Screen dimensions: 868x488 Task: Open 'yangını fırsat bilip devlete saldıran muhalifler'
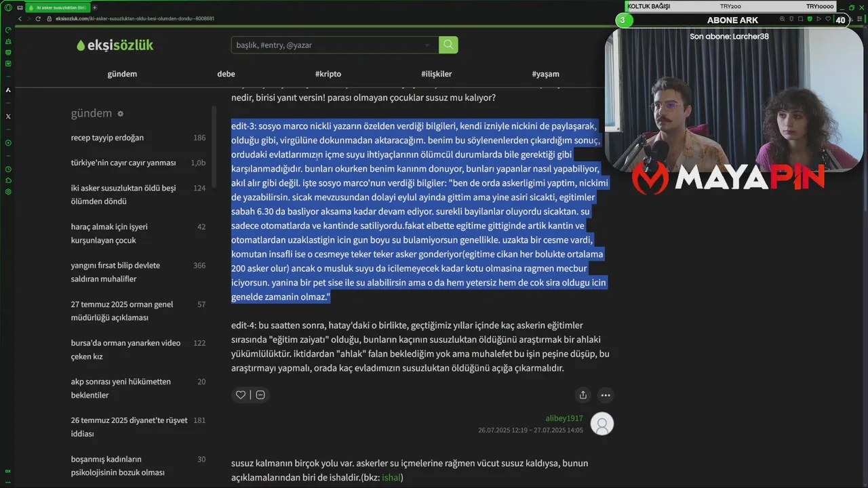click(115, 272)
